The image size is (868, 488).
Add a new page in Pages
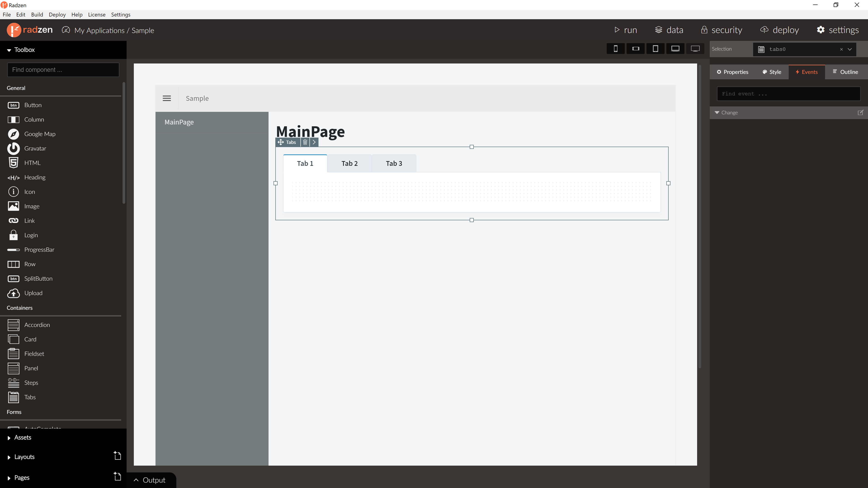click(x=117, y=476)
